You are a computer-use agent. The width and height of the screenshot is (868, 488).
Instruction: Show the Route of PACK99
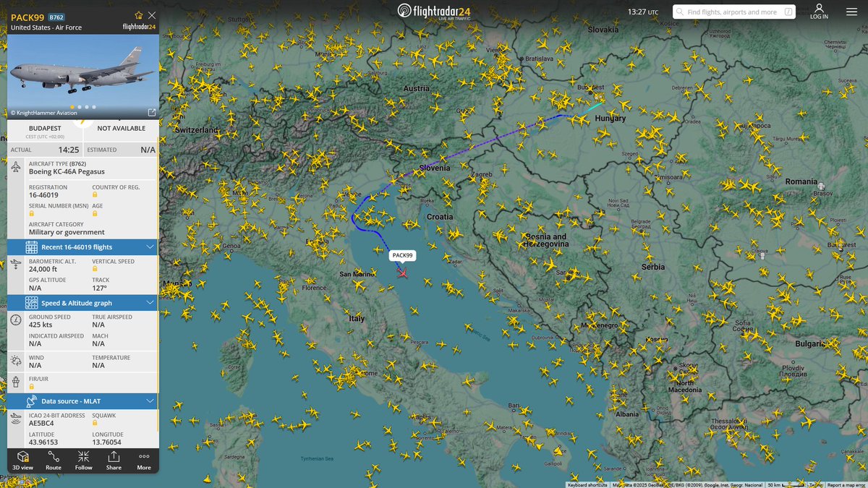click(x=53, y=461)
